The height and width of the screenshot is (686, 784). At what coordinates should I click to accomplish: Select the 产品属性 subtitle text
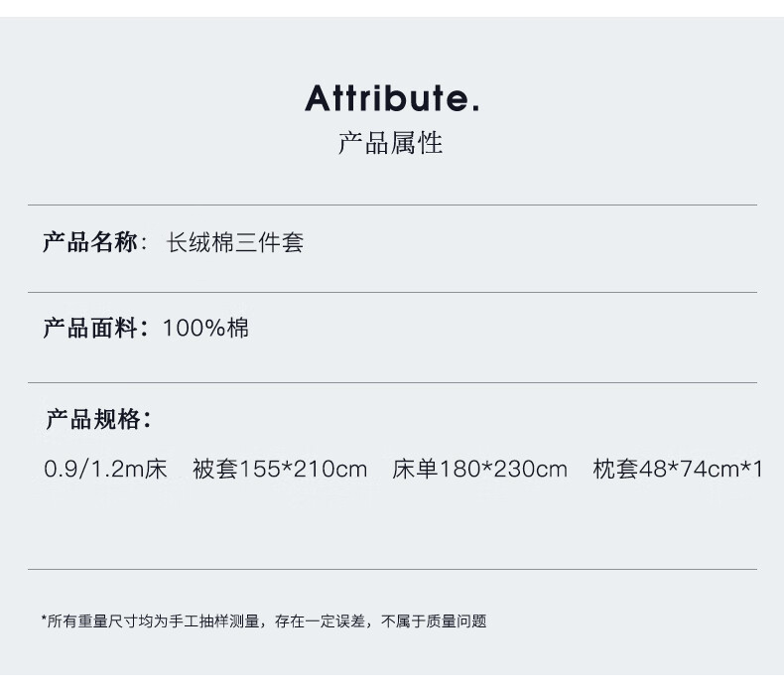tap(391, 143)
